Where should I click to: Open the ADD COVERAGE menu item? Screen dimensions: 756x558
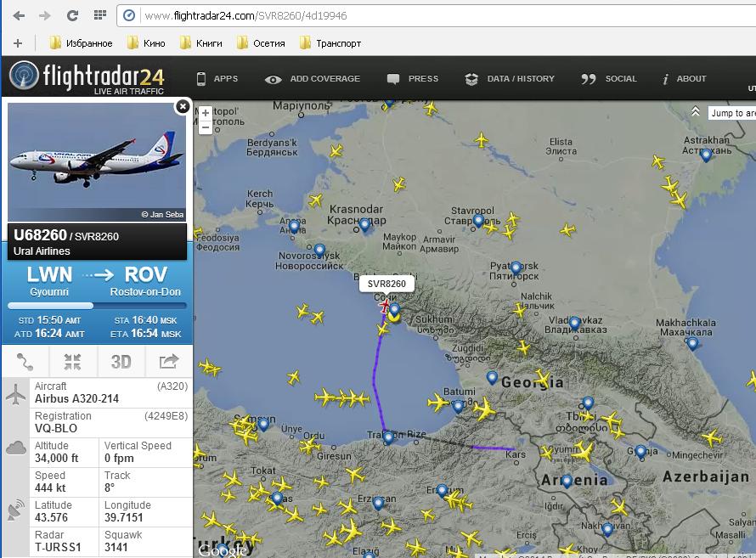pyautogui.click(x=313, y=78)
